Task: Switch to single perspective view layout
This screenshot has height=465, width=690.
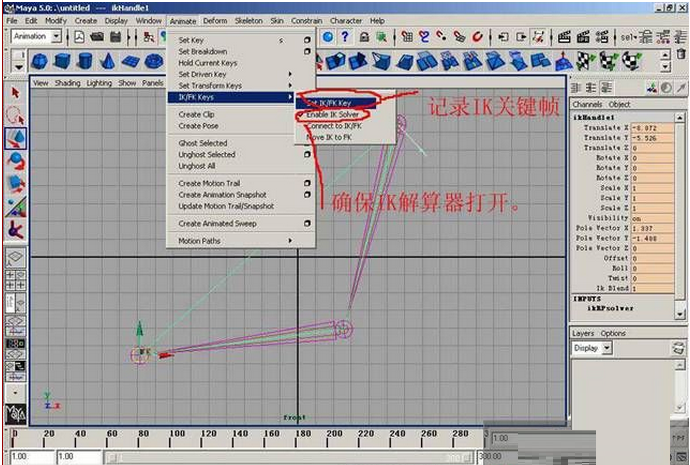Action: [15, 257]
